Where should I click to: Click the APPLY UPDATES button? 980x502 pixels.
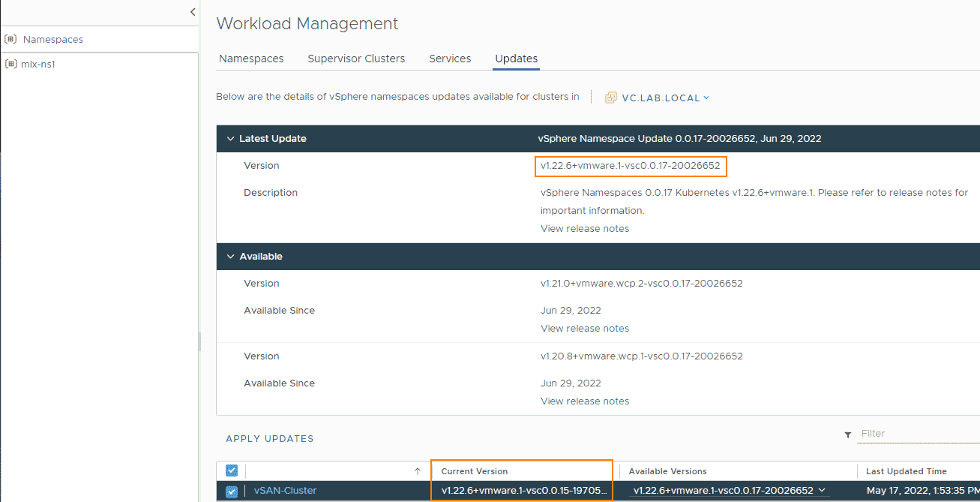click(270, 439)
